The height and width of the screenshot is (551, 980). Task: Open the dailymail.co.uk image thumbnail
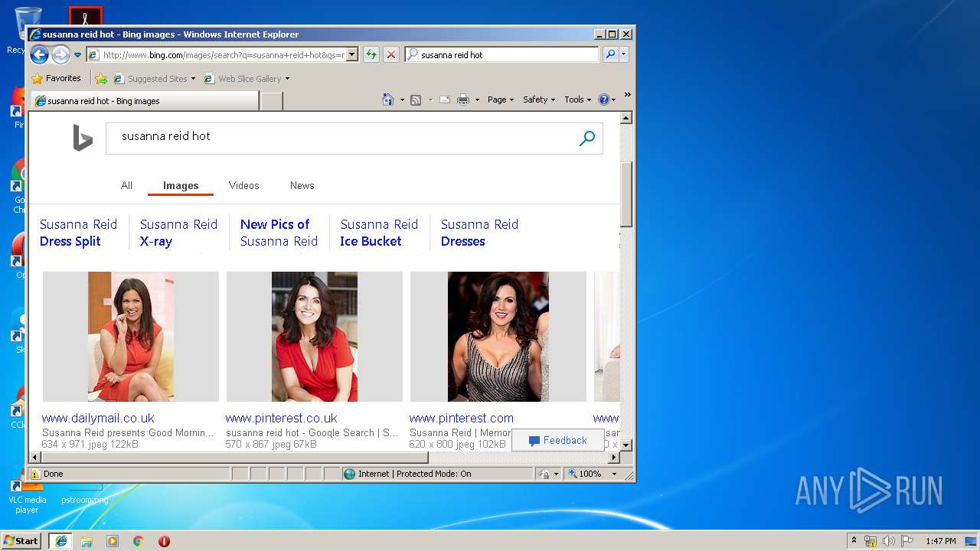pyautogui.click(x=131, y=337)
